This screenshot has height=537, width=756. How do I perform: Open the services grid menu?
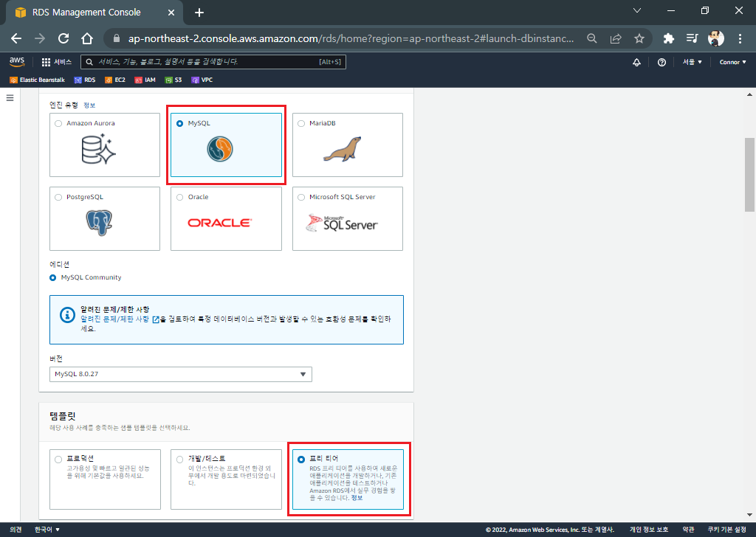[x=46, y=62]
